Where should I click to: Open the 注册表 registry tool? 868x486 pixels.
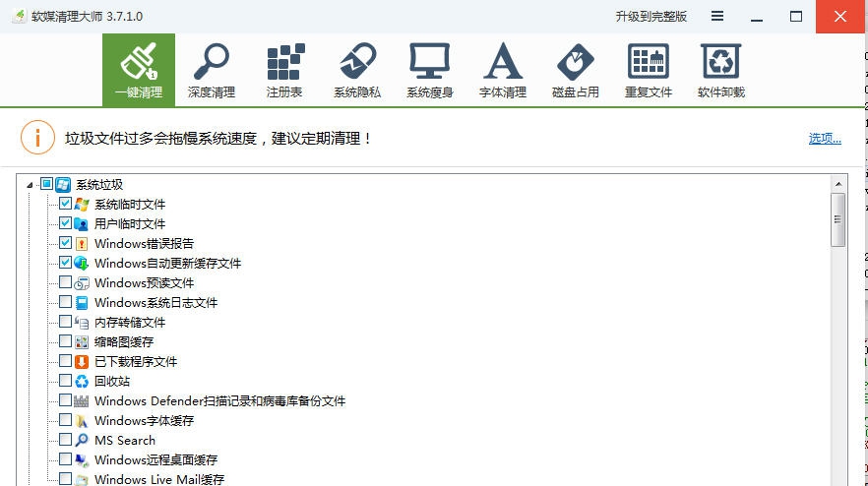click(x=284, y=70)
